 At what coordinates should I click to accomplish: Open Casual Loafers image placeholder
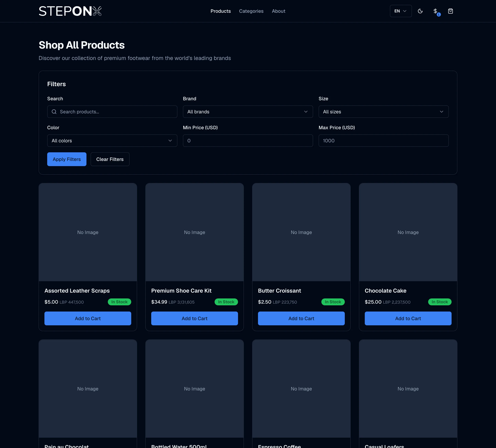408,389
